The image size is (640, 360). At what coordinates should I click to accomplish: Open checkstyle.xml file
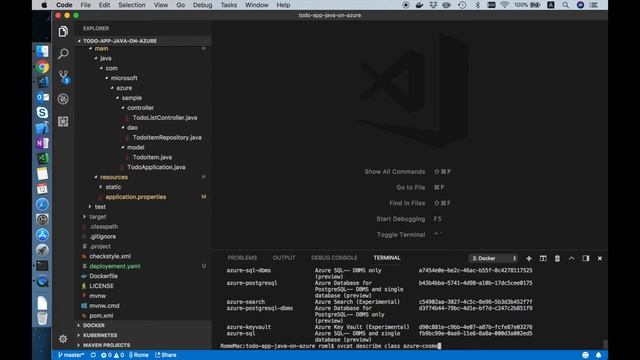pos(110,256)
